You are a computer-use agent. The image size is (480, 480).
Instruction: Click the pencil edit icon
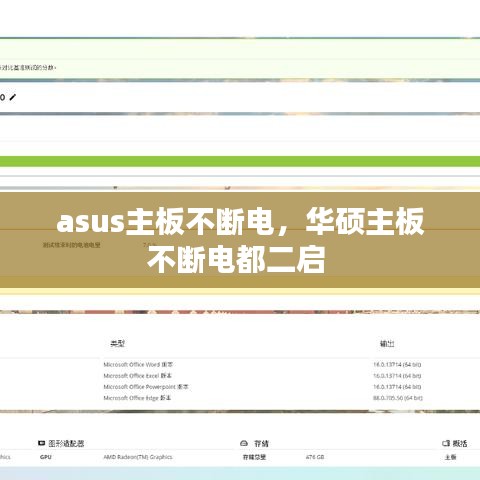coord(13,97)
